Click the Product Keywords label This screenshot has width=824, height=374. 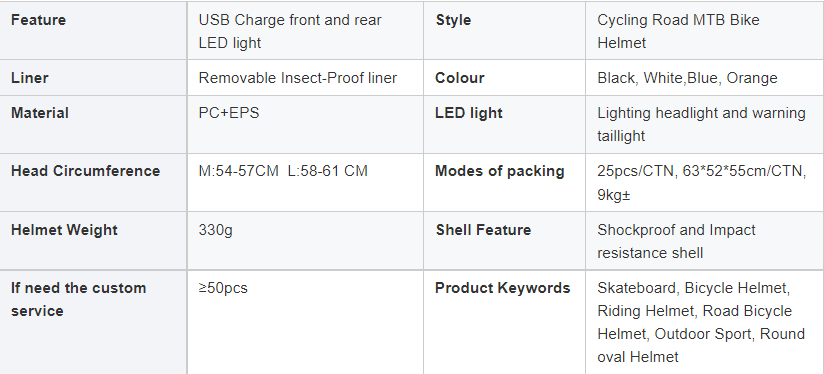(x=503, y=288)
